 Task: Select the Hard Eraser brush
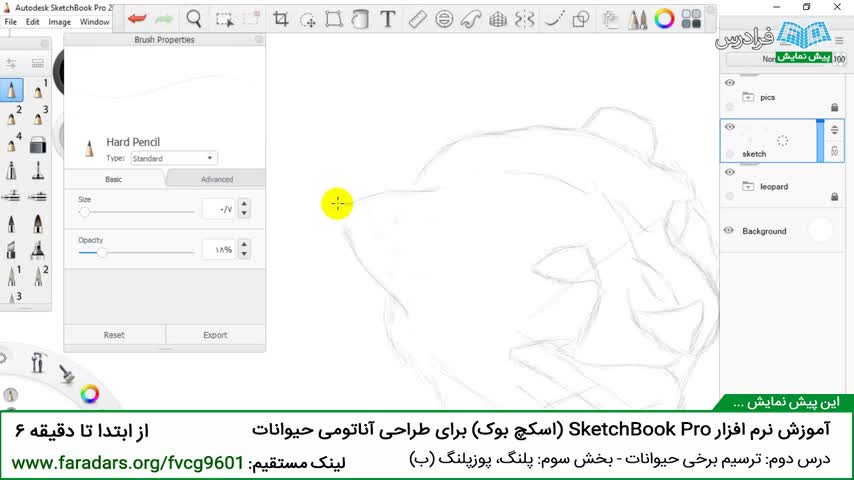pos(38,145)
